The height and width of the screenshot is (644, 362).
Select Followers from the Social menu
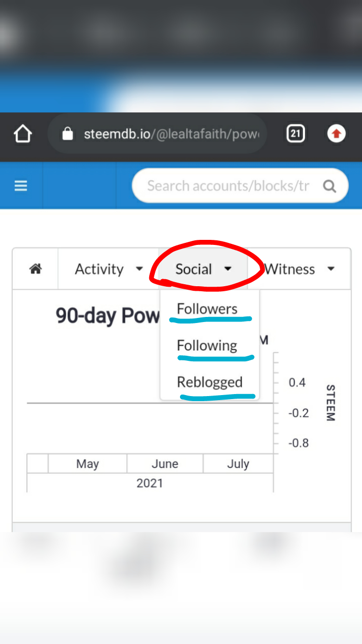point(207,309)
